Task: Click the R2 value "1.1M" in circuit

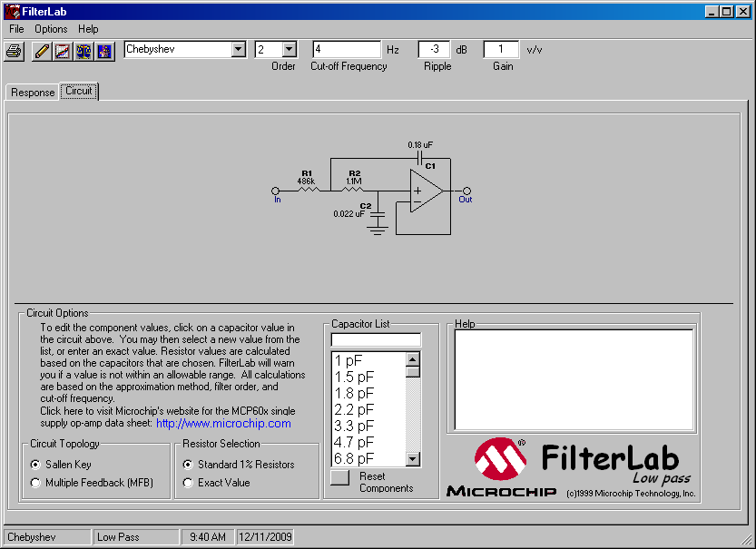Action: click(x=354, y=181)
